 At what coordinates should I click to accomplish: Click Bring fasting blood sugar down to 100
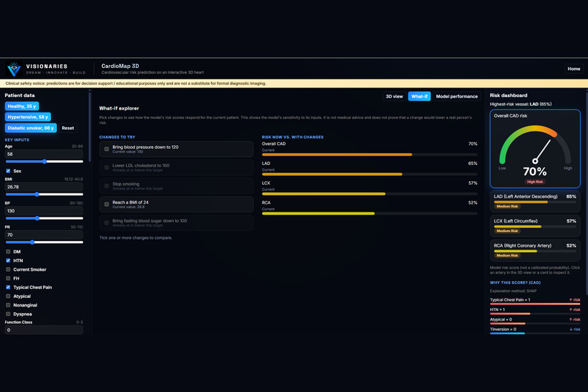(177, 223)
